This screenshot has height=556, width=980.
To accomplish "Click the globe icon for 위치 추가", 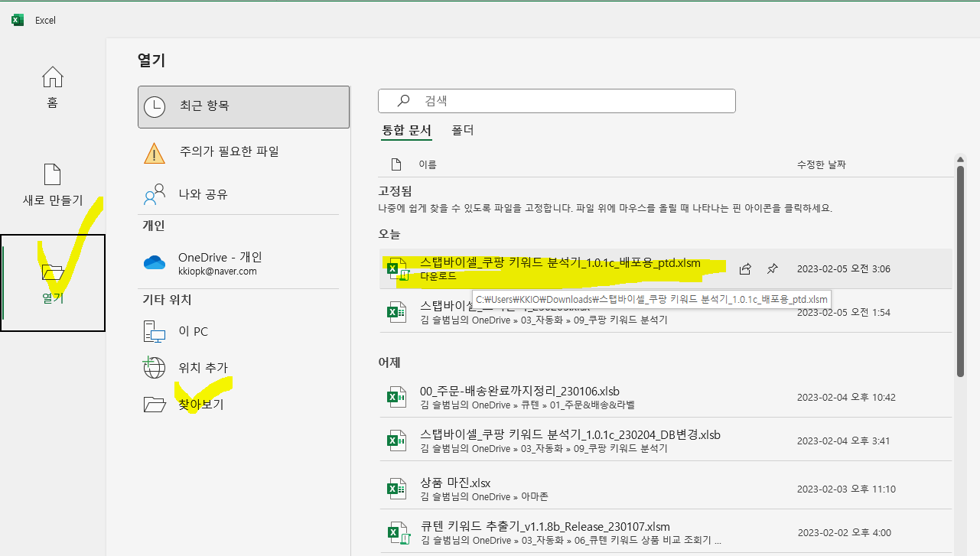I will [155, 368].
